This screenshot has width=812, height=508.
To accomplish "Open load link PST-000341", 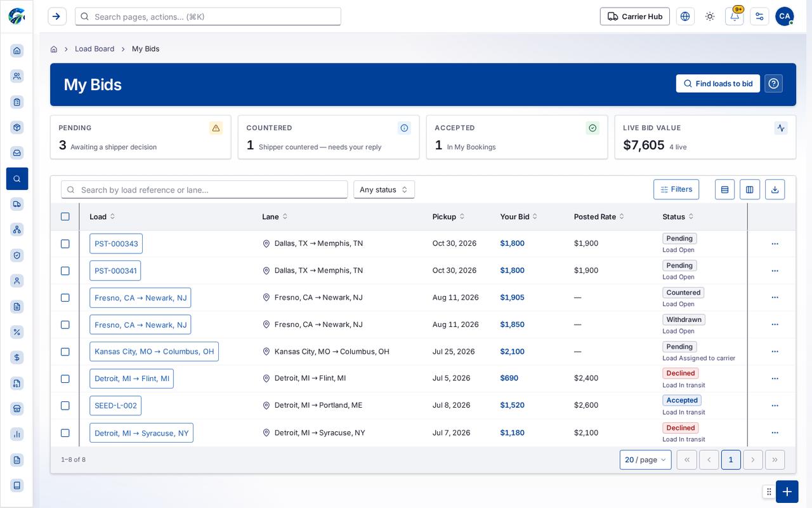I will pyautogui.click(x=115, y=271).
